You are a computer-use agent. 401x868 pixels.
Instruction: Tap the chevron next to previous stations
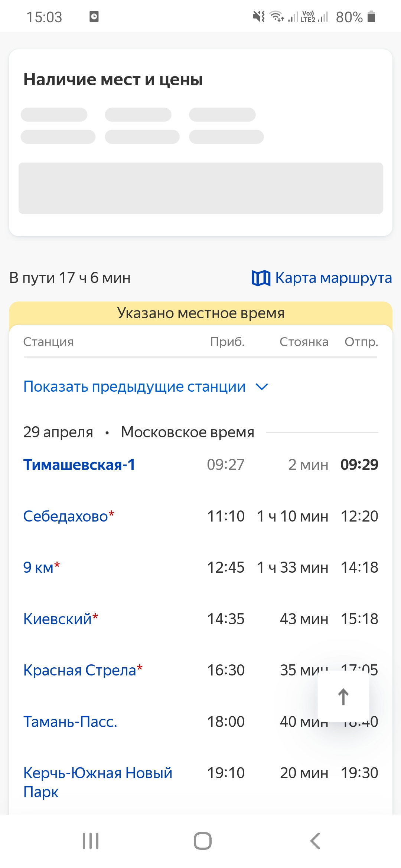pos(262,387)
